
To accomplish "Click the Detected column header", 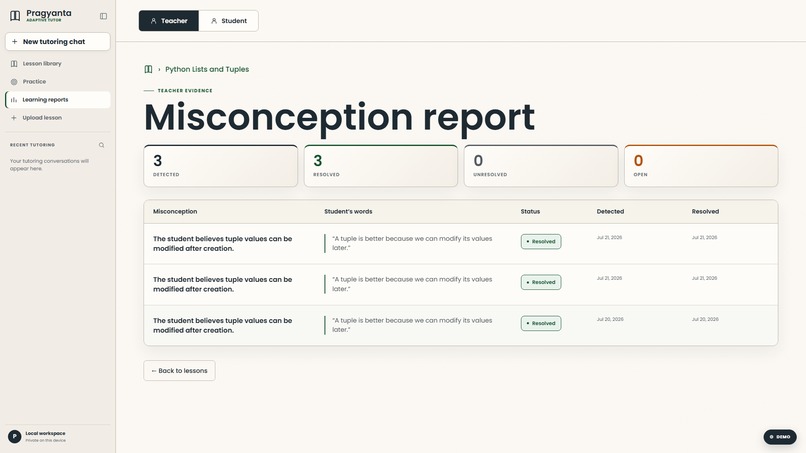I will point(610,211).
